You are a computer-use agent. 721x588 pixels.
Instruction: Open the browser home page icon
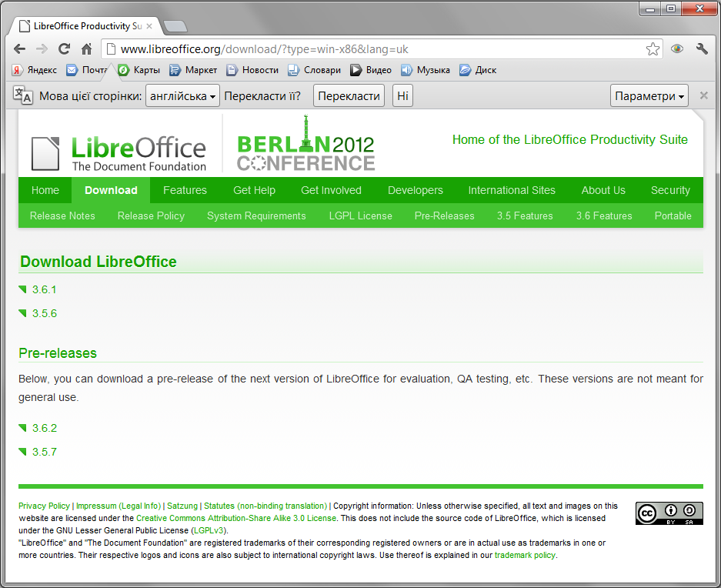pos(86,48)
